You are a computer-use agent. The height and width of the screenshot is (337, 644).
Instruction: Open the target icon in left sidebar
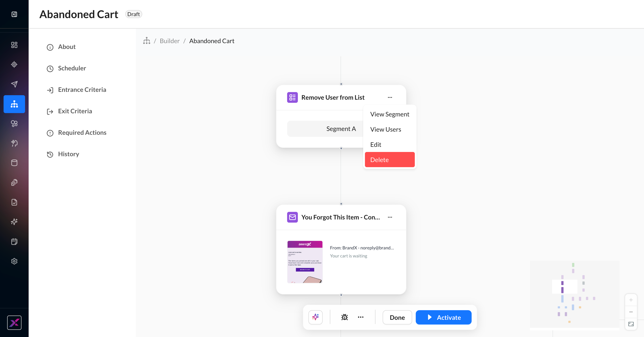(14, 64)
